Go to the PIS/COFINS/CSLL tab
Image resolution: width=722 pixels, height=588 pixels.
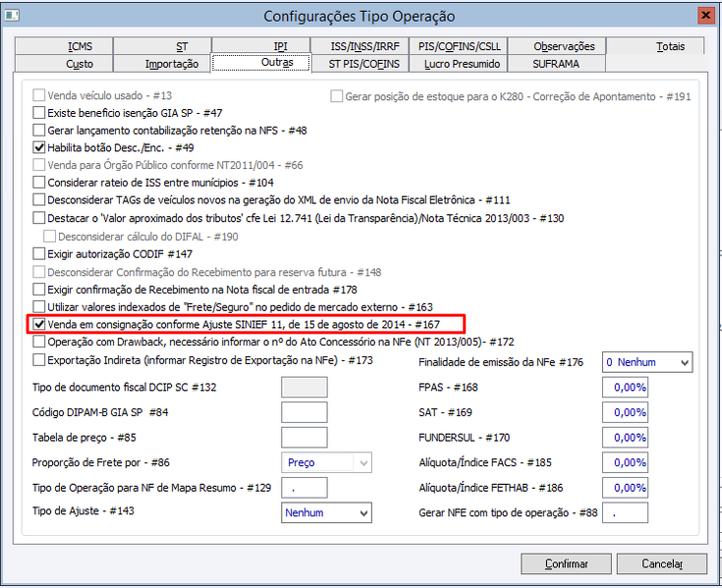458,46
